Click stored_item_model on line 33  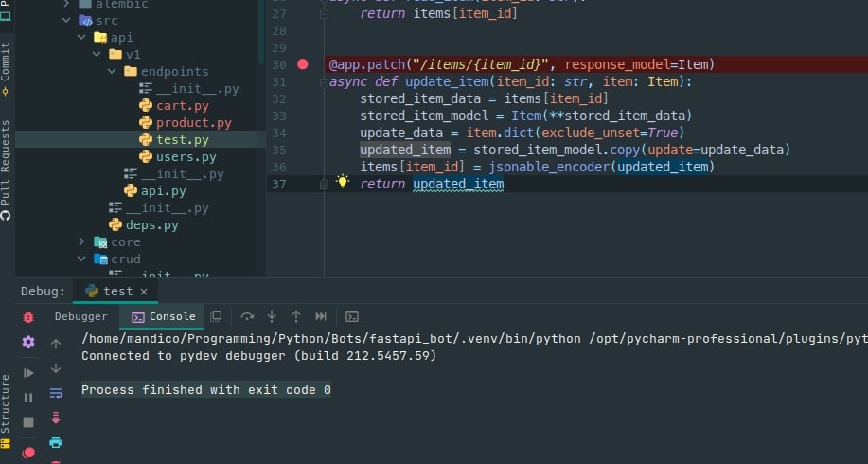point(424,116)
